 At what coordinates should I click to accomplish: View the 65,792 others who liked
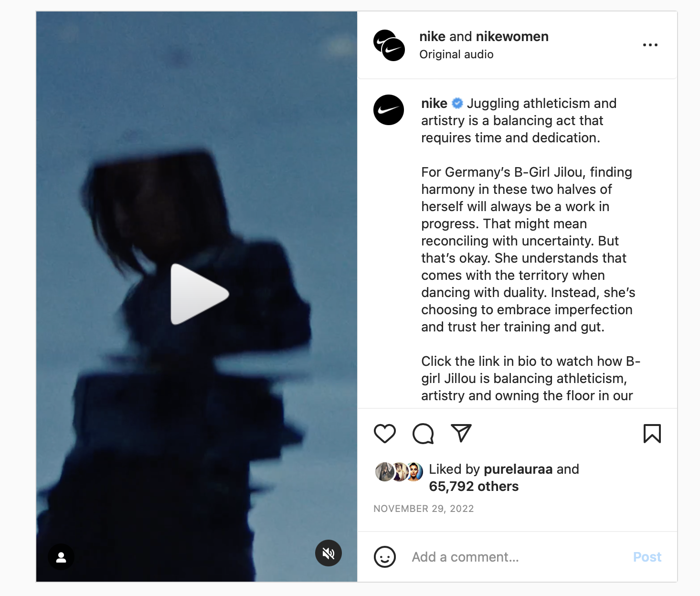[474, 486]
